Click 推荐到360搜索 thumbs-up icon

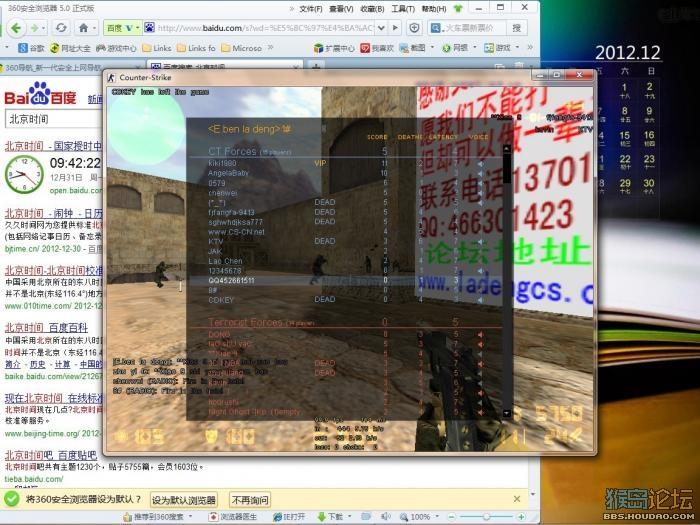pyautogui.click(x=127, y=517)
